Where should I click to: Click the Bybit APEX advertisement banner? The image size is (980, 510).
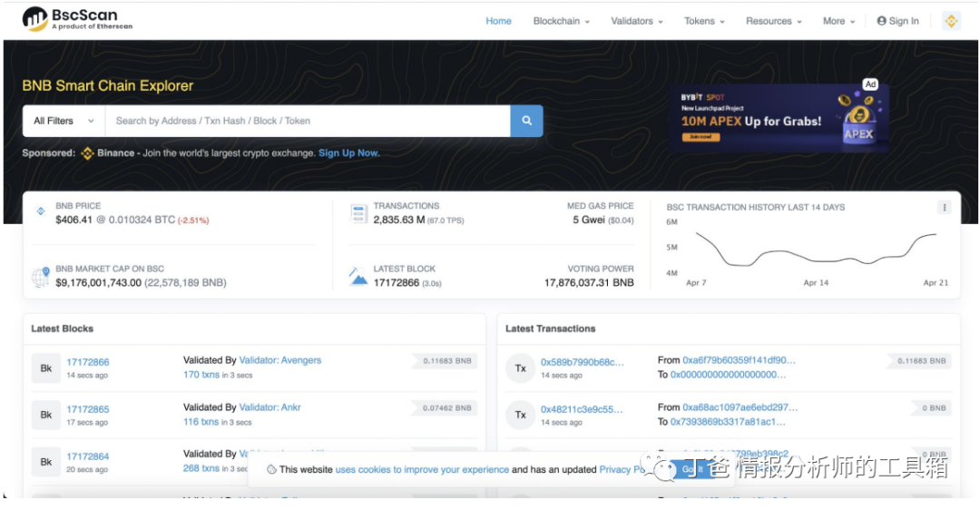click(x=783, y=118)
